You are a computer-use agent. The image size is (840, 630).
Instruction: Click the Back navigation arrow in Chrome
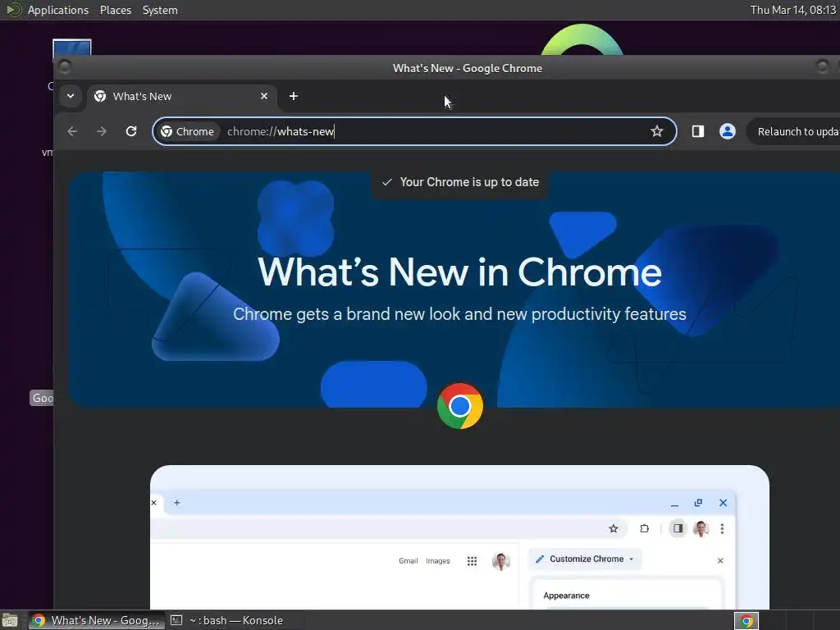[72, 131]
